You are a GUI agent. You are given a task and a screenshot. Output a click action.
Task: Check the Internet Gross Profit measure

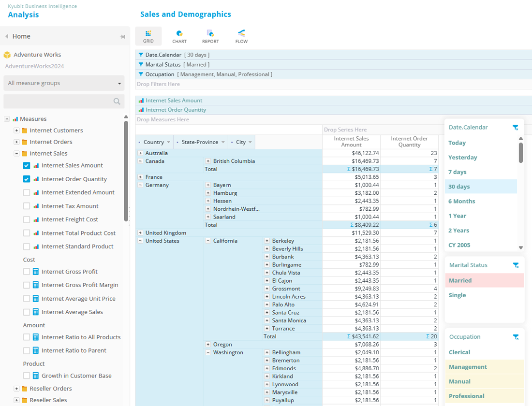(27, 272)
